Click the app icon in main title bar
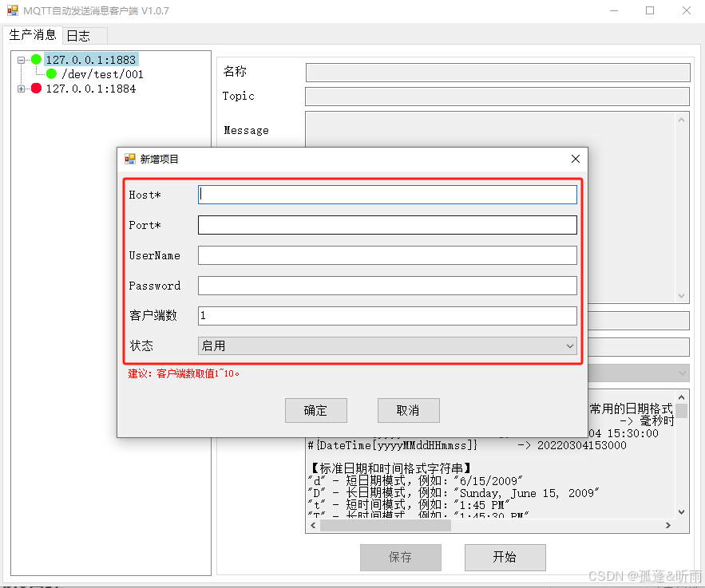705x588 pixels. [x=13, y=10]
